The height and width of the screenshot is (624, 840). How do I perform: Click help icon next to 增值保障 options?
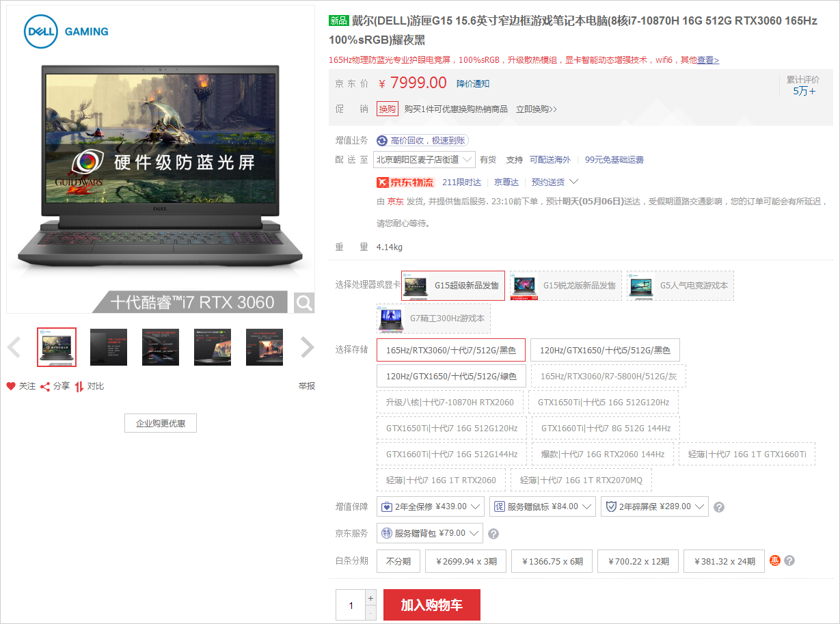[718, 507]
